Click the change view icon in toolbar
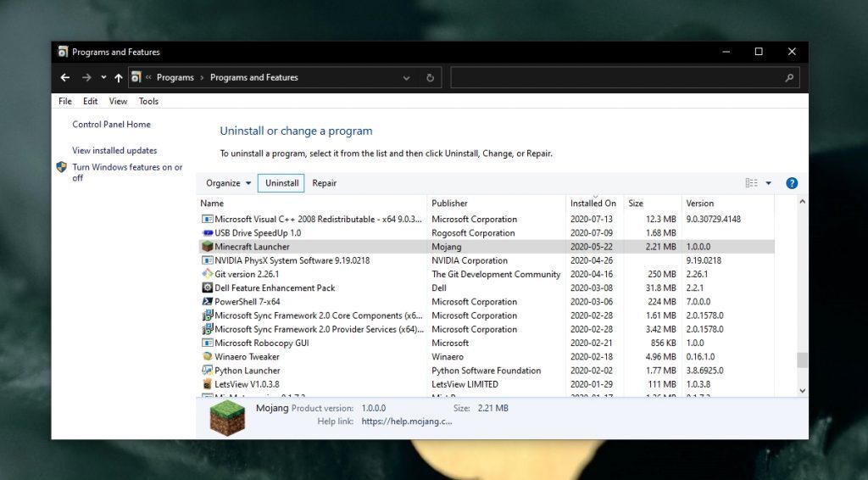This screenshot has height=480, width=868. [x=751, y=183]
